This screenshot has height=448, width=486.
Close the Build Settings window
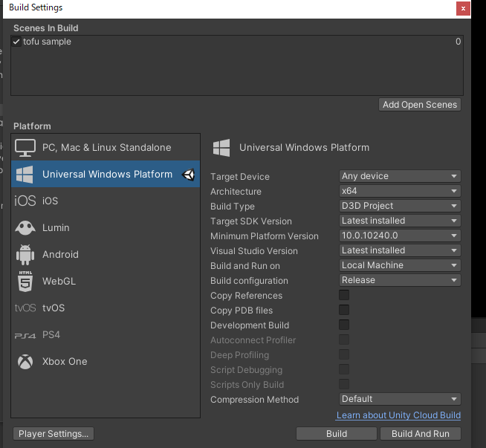(463, 8)
